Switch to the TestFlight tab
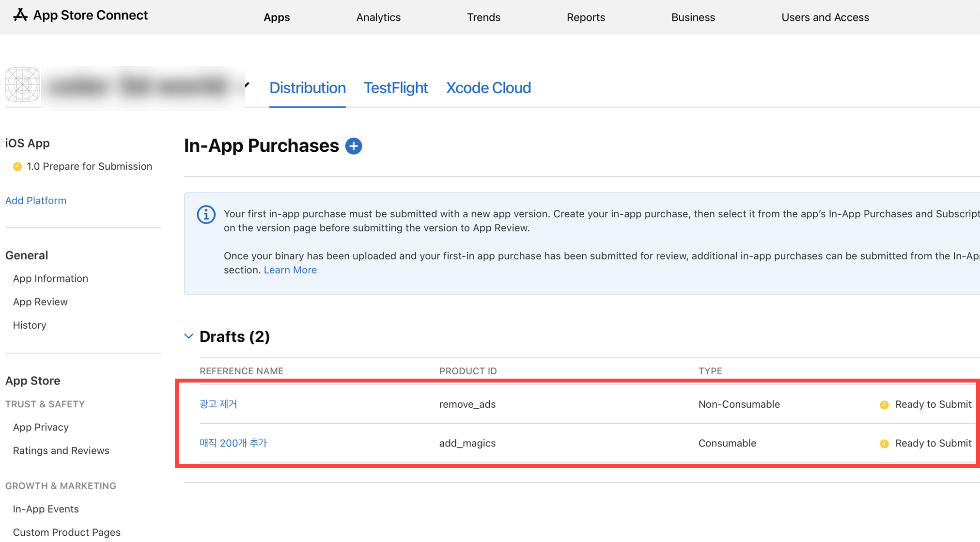The height and width of the screenshot is (542, 980). 395,88
